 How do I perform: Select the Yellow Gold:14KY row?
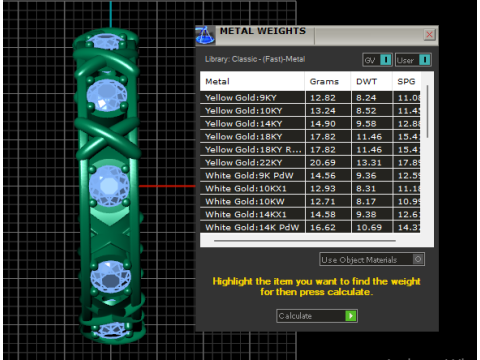(x=310, y=124)
